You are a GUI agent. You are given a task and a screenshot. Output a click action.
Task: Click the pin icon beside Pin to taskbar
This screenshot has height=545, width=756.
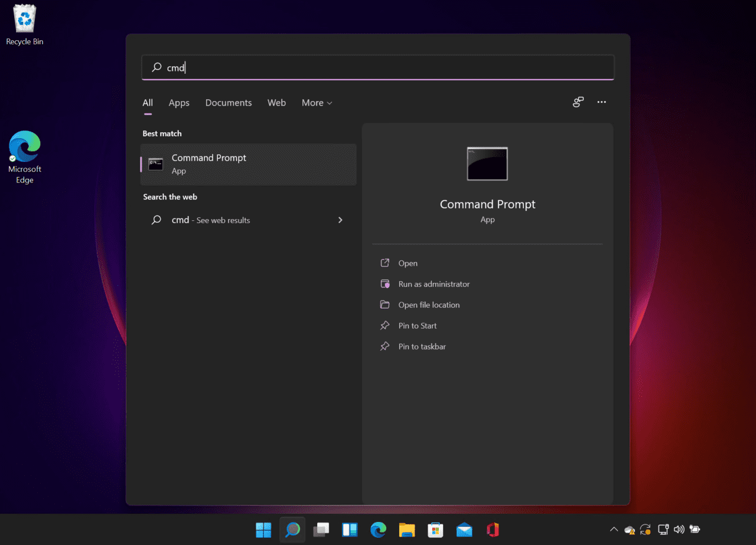[385, 346]
